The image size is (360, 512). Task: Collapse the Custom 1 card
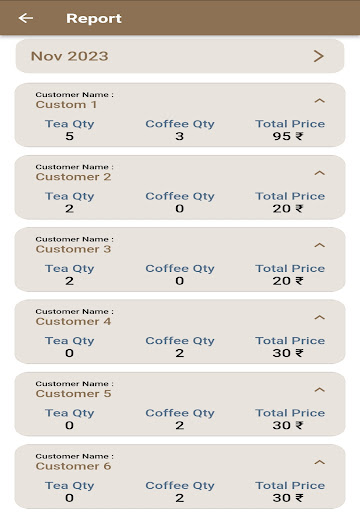pos(320,100)
